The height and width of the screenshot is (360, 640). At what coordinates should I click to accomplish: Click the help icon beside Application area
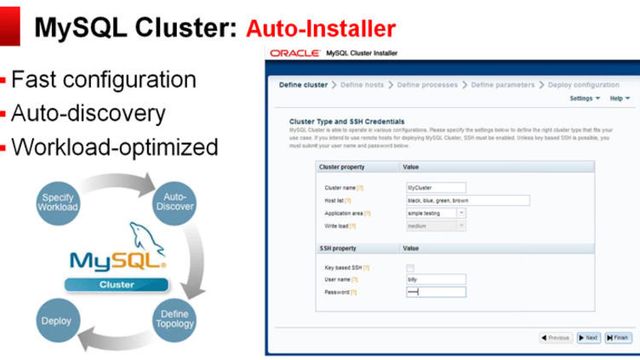pyautogui.click(x=367, y=213)
